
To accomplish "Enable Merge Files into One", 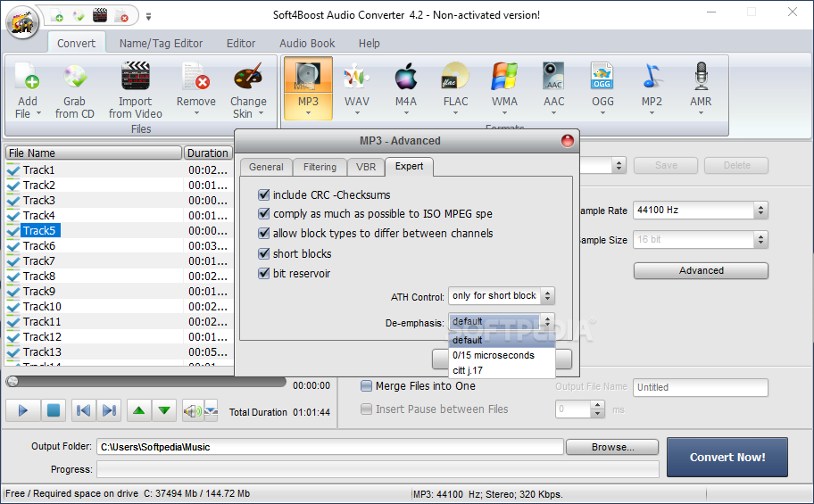I will (x=367, y=385).
